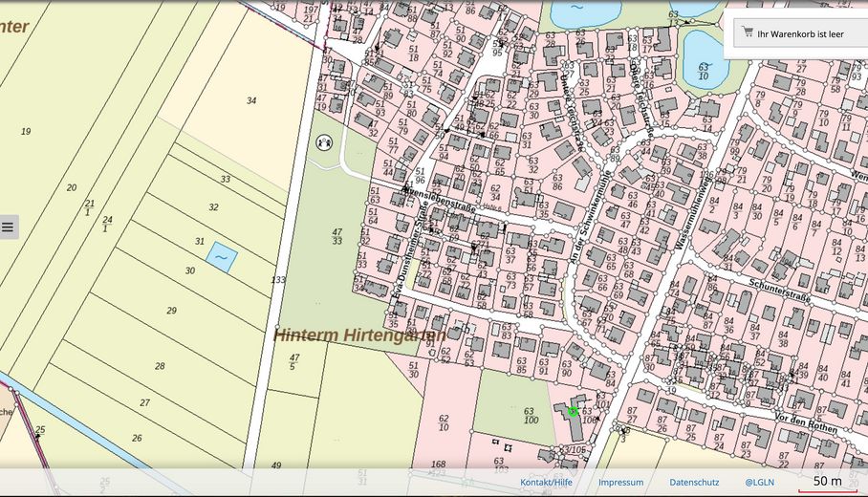Click the wave symbol in top-left pond
The image size is (868, 497).
click(575, 12)
